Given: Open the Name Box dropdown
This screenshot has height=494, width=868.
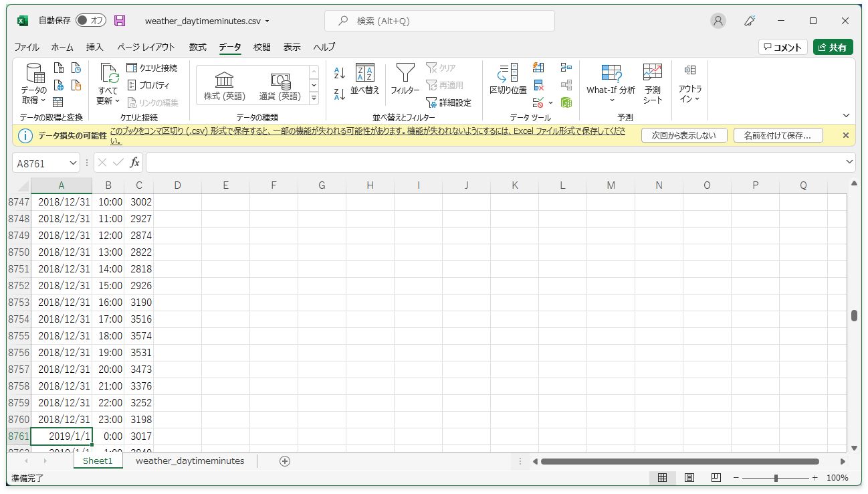Looking at the screenshot, I should (x=73, y=163).
